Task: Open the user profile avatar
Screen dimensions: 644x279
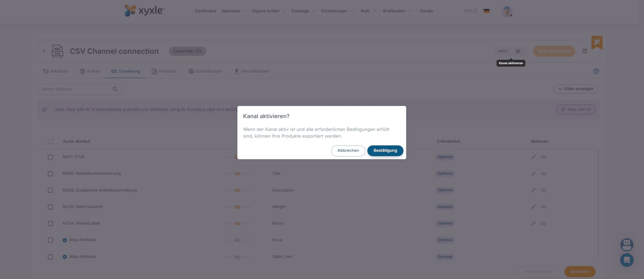Action: tap(506, 11)
